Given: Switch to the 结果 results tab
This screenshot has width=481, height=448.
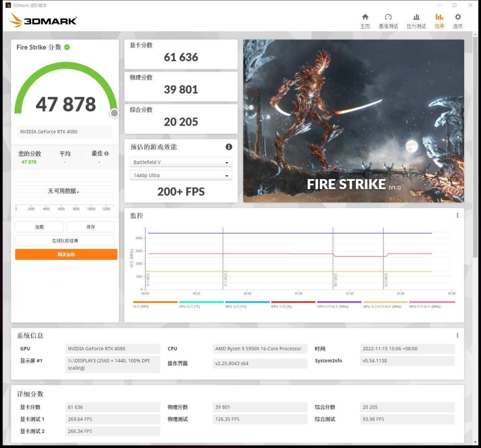Looking at the screenshot, I should pos(439,21).
